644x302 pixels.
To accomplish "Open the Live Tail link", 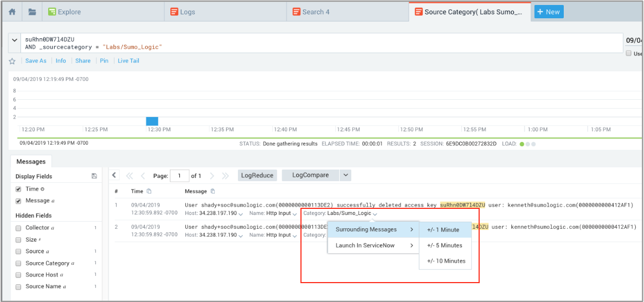I will [128, 61].
